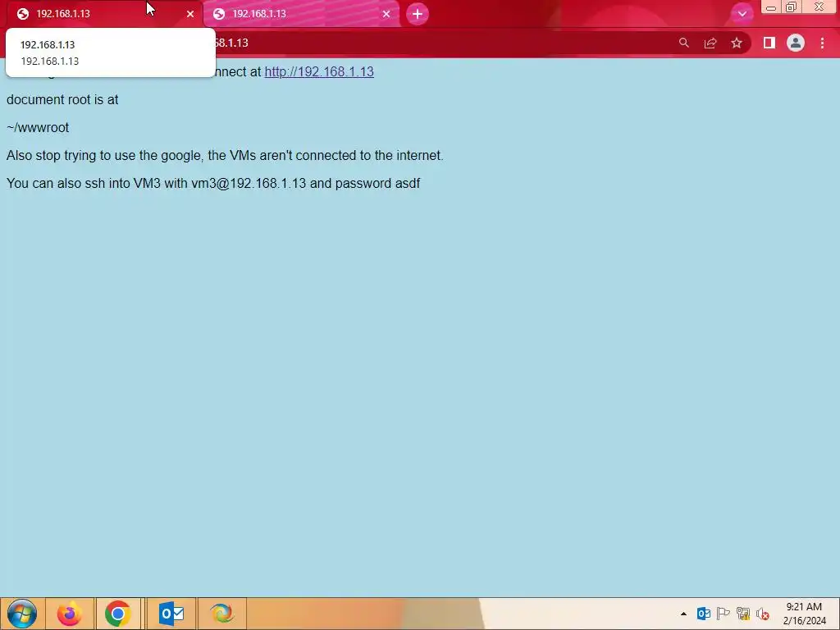Open Chrome from the taskbar
The image size is (840, 630).
[118, 614]
